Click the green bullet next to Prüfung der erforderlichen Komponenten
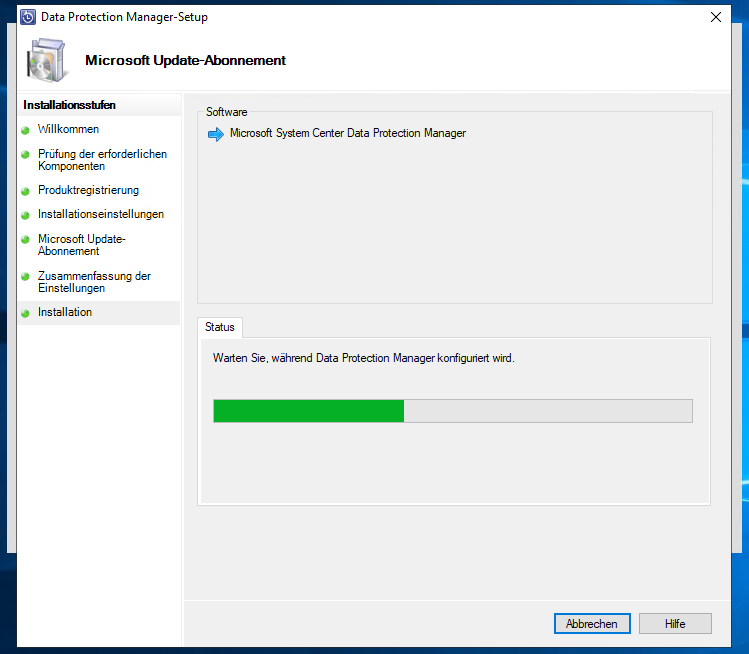The height and width of the screenshot is (654, 749). [25, 154]
